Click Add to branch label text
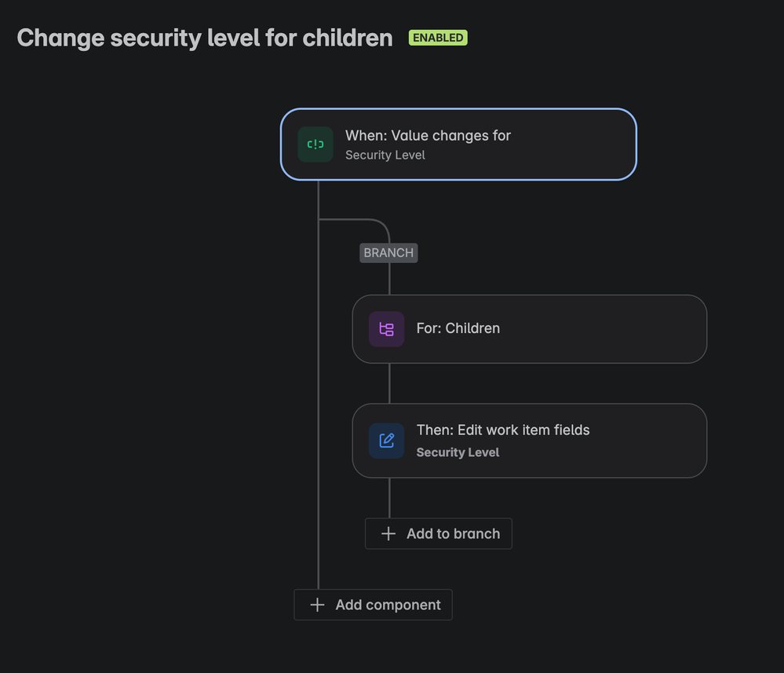 coord(453,534)
